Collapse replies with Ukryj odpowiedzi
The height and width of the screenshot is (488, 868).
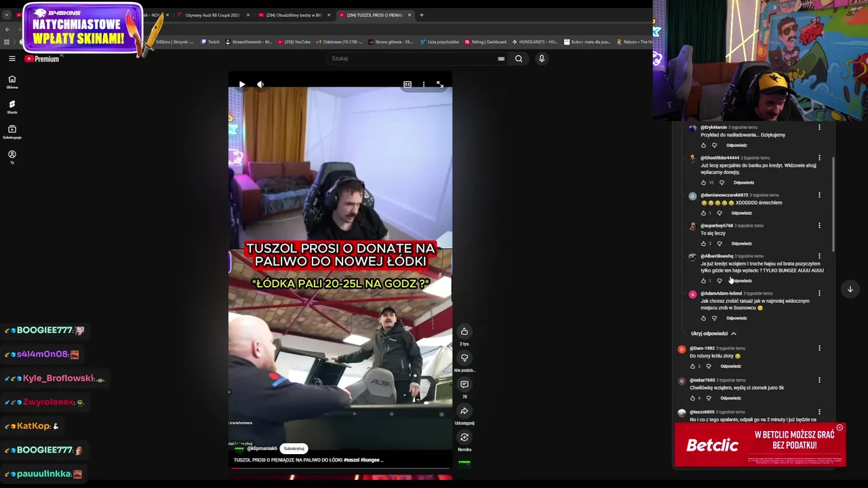point(713,333)
